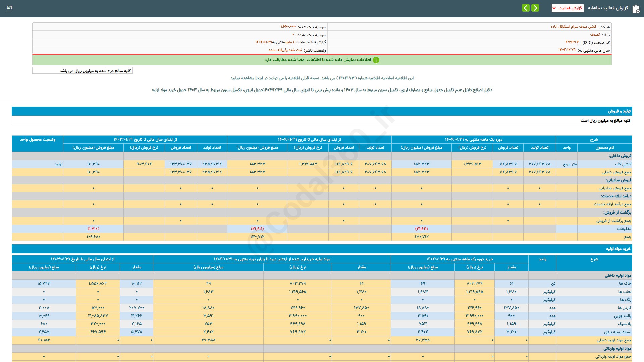644x362 pixels.
Task: Click the شرح column header in sales table
Action: point(594,139)
